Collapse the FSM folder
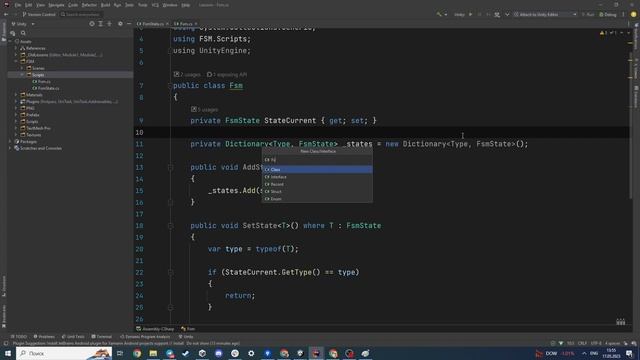Viewport: 640px width, 360px height. [16, 62]
